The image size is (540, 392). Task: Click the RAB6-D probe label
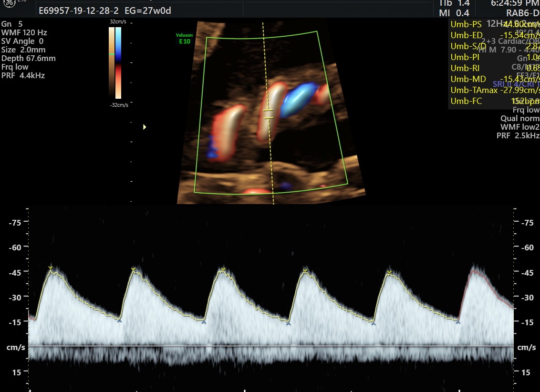[523, 13]
